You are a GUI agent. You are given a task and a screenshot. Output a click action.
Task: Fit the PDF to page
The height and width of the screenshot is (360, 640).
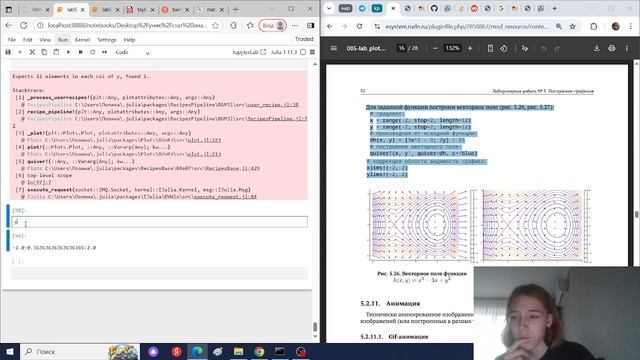(x=490, y=48)
